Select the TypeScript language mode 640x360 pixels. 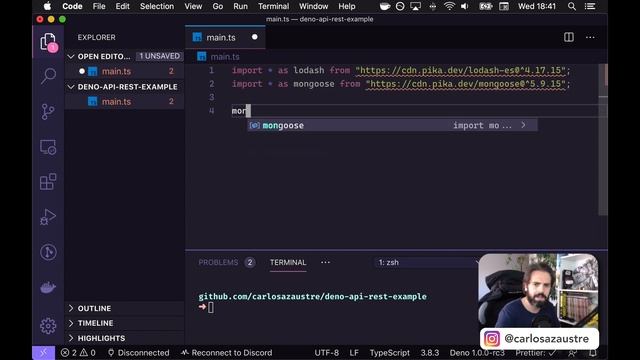(389, 353)
